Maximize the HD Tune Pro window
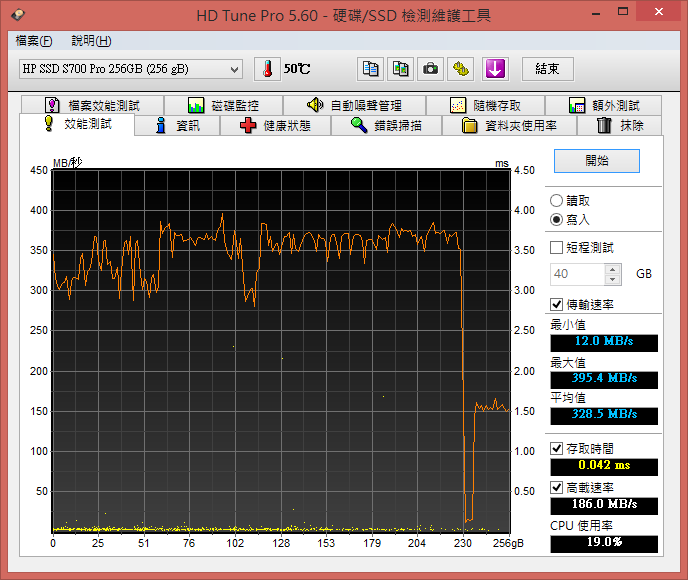Screen dimensions: 688x580 [623, 12]
